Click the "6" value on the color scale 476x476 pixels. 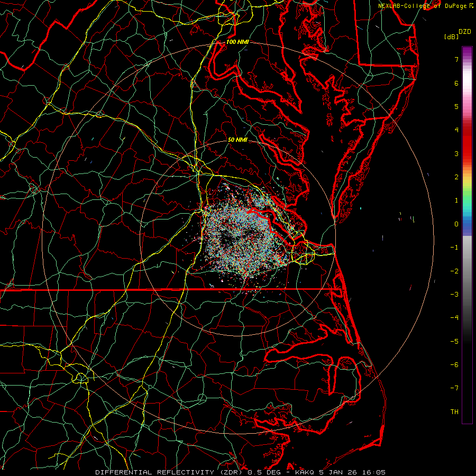click(456, 83)
